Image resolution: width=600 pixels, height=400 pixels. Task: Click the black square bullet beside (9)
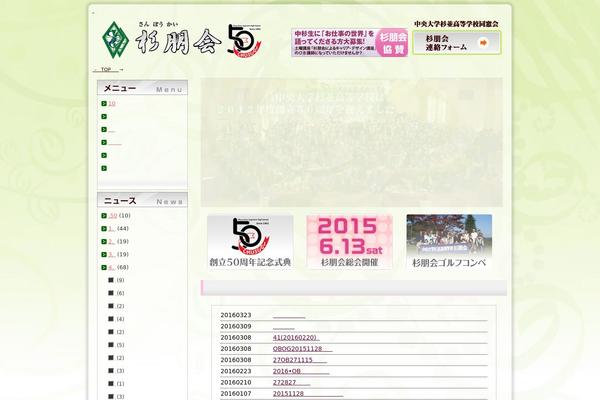111,280
